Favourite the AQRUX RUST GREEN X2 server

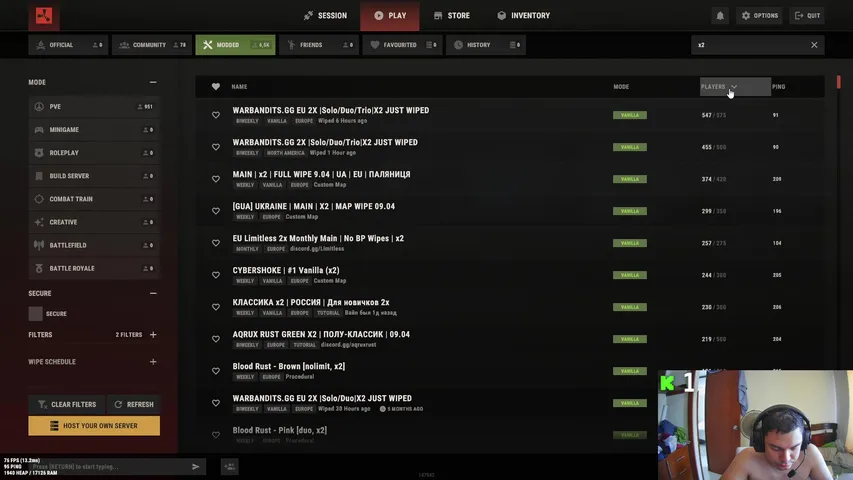(x=216, y=339)
